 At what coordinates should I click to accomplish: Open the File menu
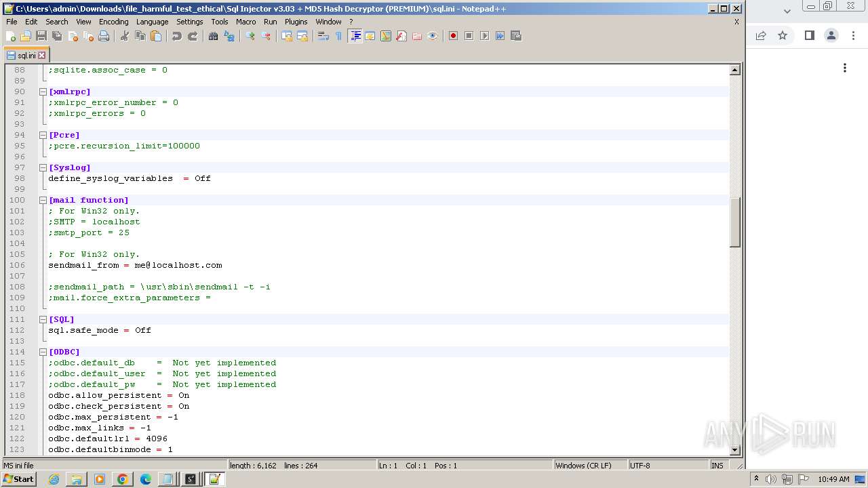coord(12,22)
